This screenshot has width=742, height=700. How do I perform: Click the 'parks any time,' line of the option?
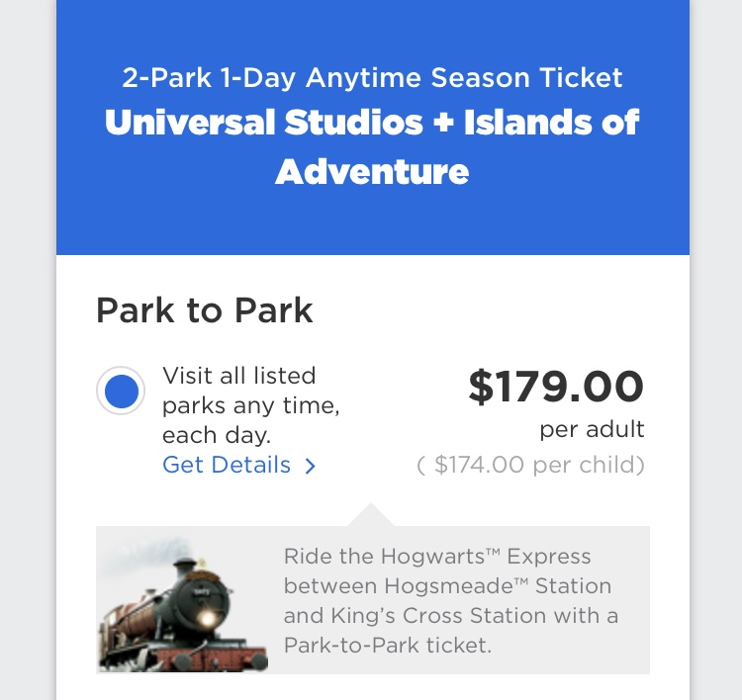point(250,405)
